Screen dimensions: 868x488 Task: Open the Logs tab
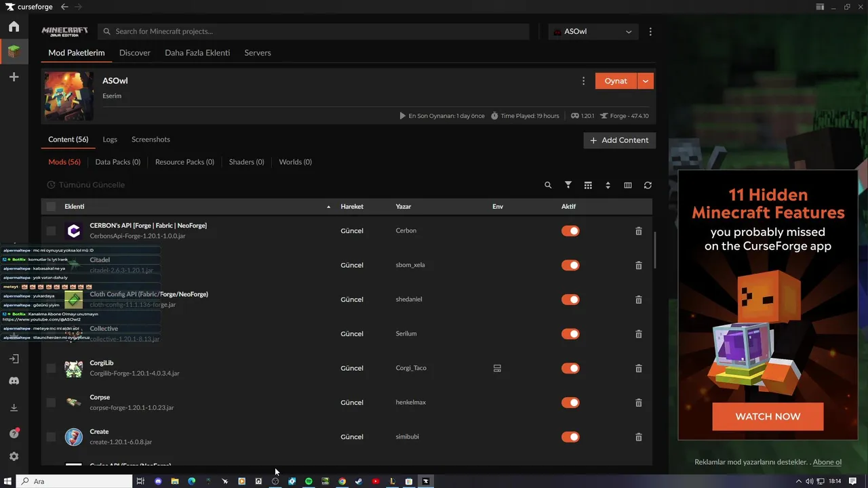110,140
